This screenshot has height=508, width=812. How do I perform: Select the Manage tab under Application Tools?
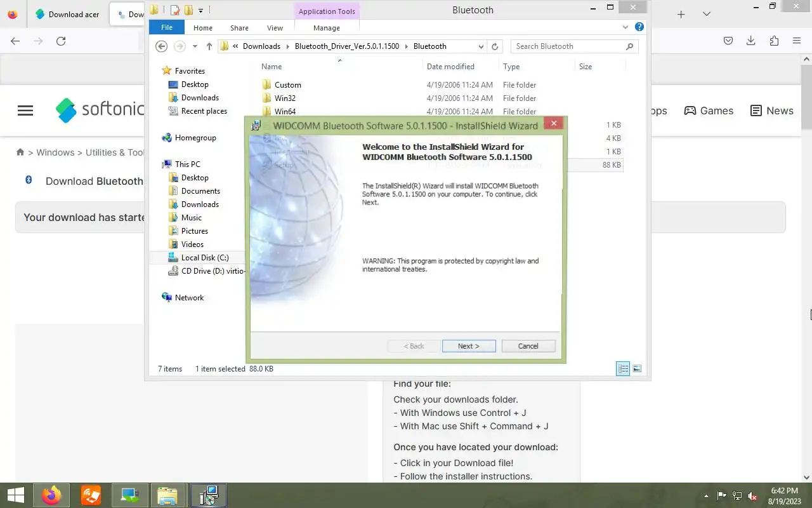[327, 28]
